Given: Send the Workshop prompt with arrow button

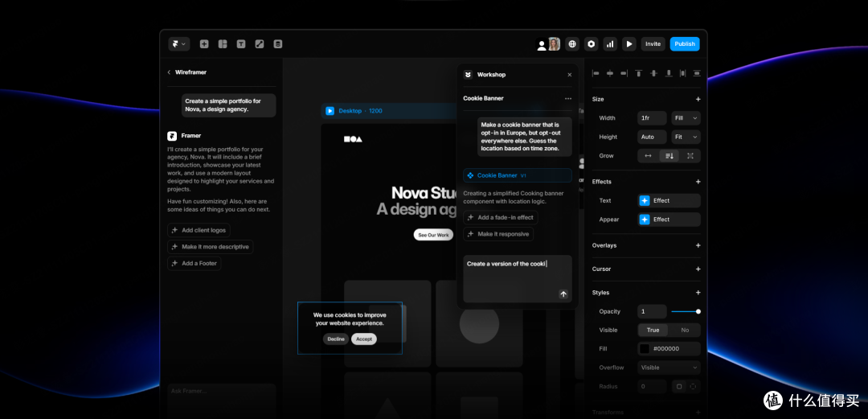Looking at the screenshot, I should click(x=563, y=294).
